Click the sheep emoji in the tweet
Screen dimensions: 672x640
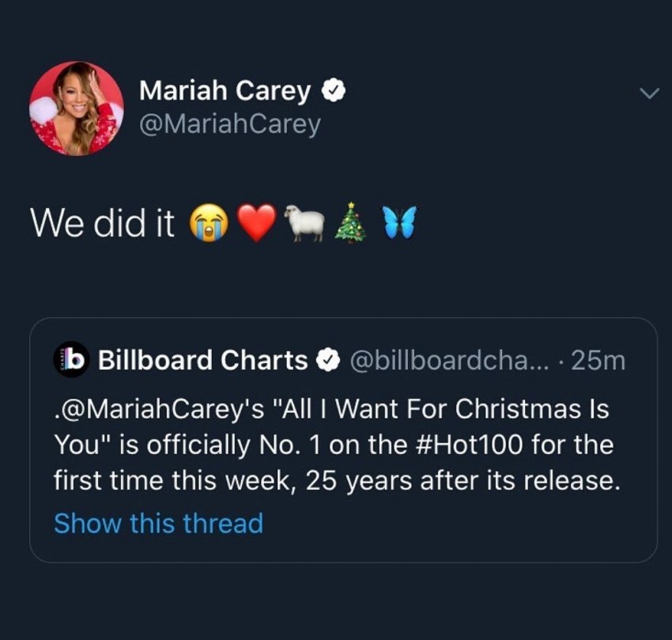[305, 225]
